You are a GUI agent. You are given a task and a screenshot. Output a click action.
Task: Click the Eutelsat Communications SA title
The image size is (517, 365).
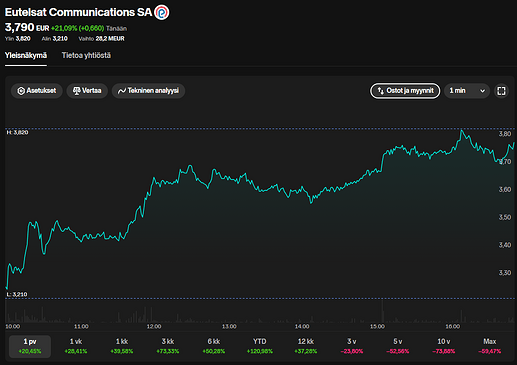point(78,12)
